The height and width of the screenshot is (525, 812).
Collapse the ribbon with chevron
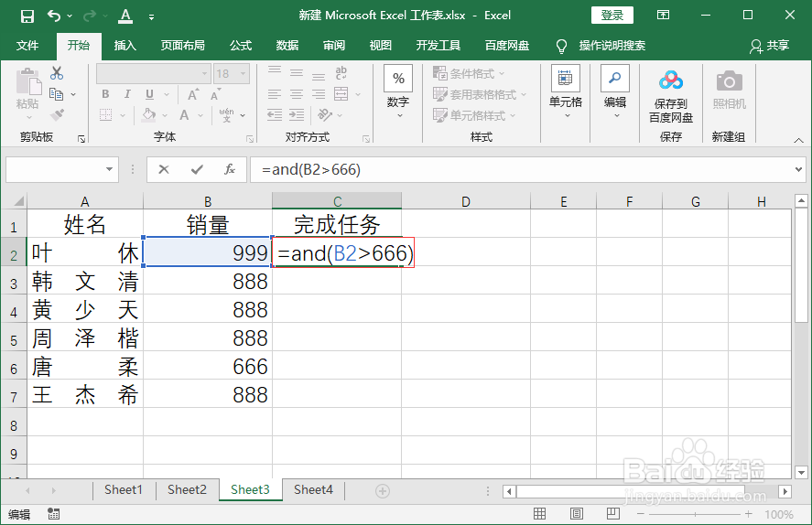click(798, 140)
